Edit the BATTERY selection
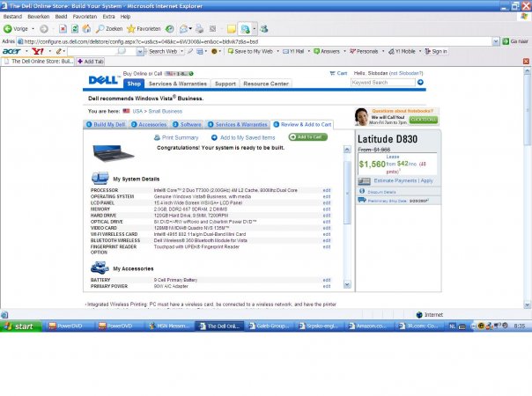The width and height of the screenshot is (532, 396). 327,280
